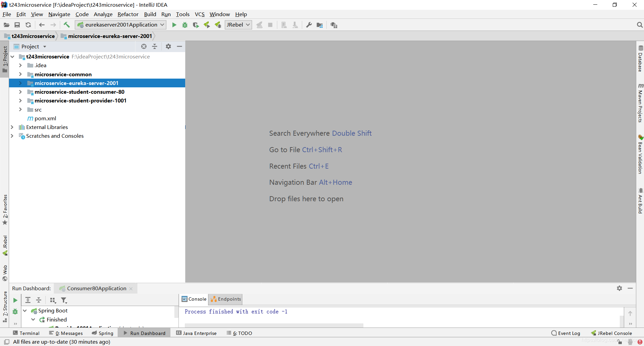Toggle the JRebel side tab
Image resolution: width=644 pixels, height=346 pixels.
coord(5,246)
